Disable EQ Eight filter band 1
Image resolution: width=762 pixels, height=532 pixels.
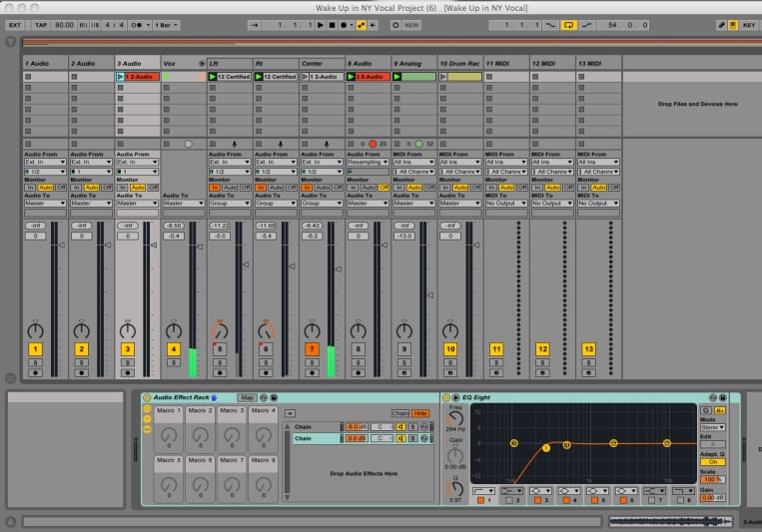click(x=480, y=500)
